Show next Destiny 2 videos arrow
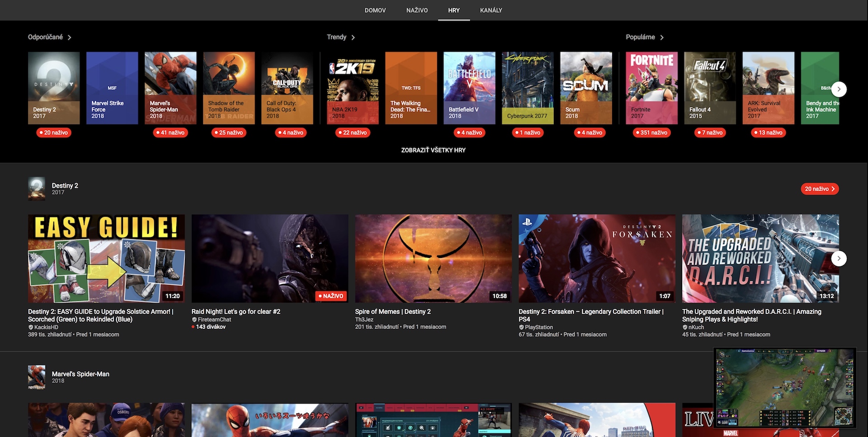 coord(839,258)
